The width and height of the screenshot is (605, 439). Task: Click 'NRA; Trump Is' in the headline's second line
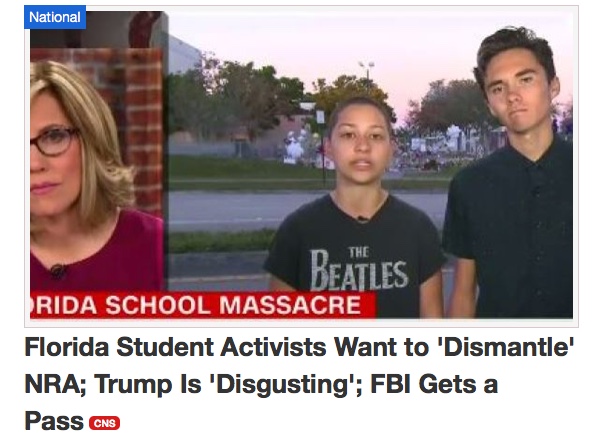(x=113, y=384)
